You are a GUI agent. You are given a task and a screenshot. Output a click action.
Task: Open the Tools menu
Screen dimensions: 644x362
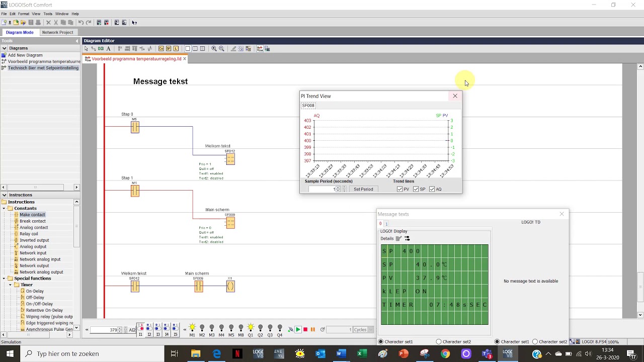tap(48, 14)
